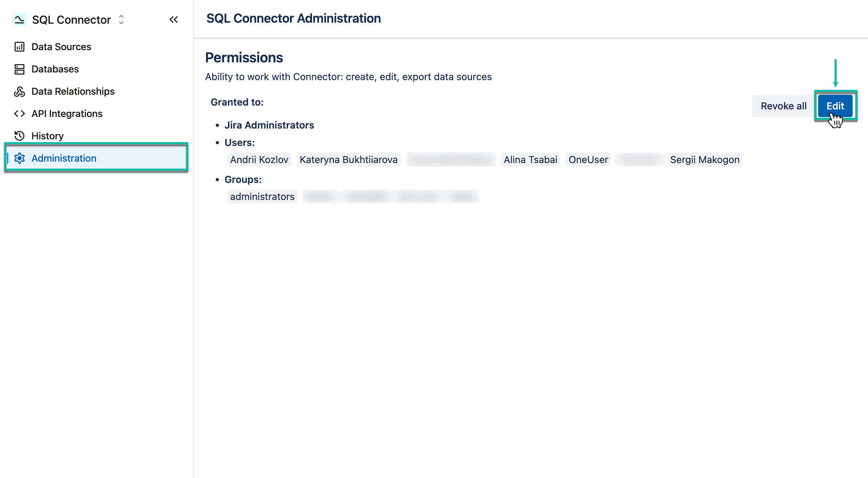Screen dimensions: 868x478
Task: Collapse the sidebar with double-chevron icon
Action: (x=173, y=20)
